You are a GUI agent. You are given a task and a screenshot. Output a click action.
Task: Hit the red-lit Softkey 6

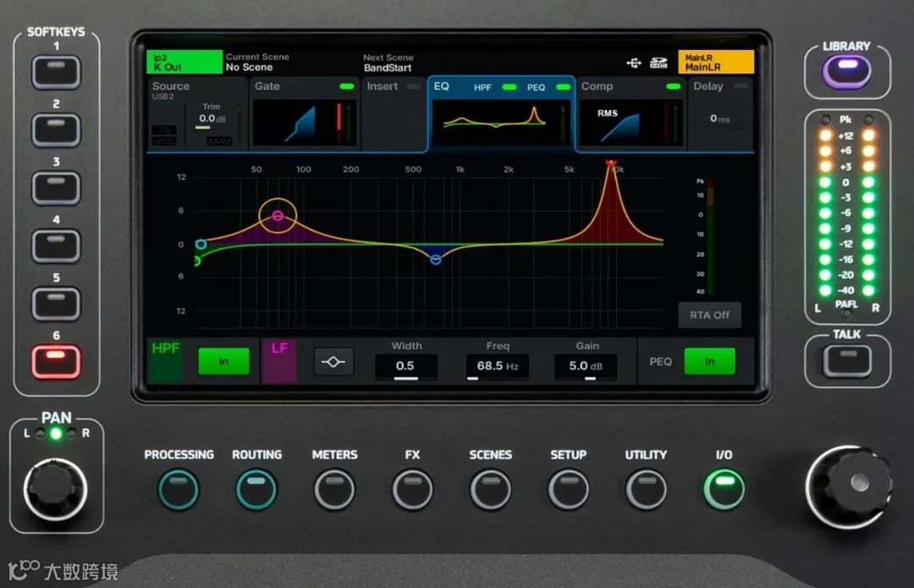pyautogui.click(x=56, y=361)
